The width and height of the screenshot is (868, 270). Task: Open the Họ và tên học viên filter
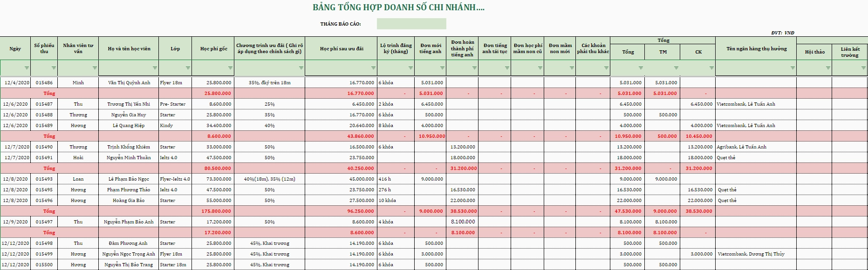(155, 68)
